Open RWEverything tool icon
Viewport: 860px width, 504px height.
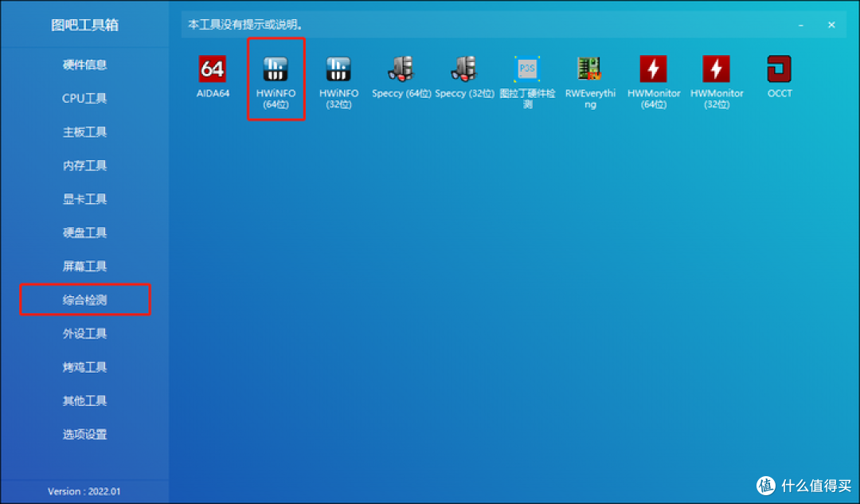(590, 81)
